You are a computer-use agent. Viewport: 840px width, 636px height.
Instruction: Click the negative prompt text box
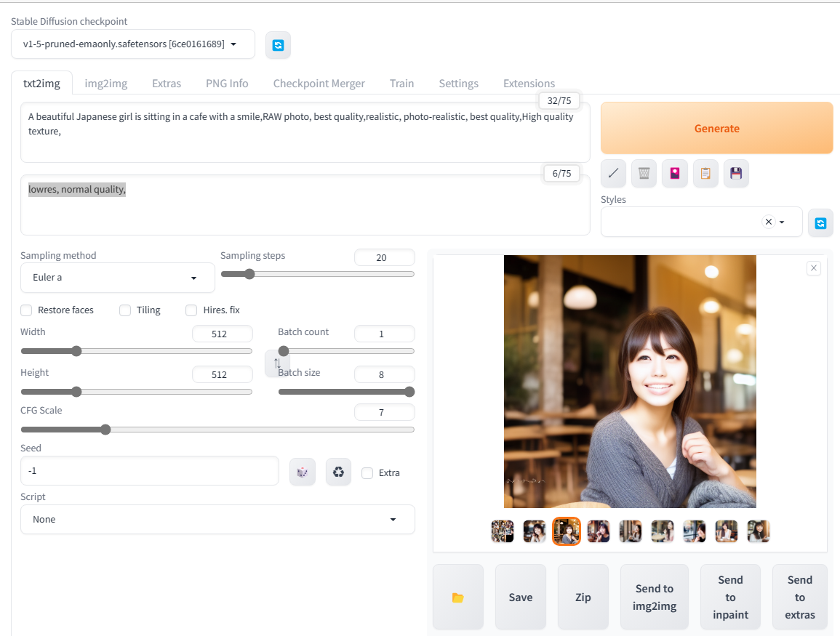(305, 205)
